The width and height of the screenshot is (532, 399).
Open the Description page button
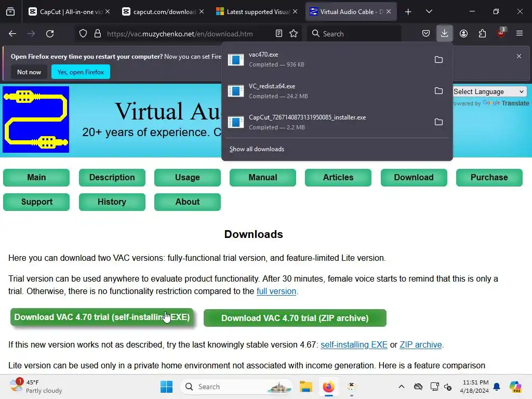[x=112, y=178]
